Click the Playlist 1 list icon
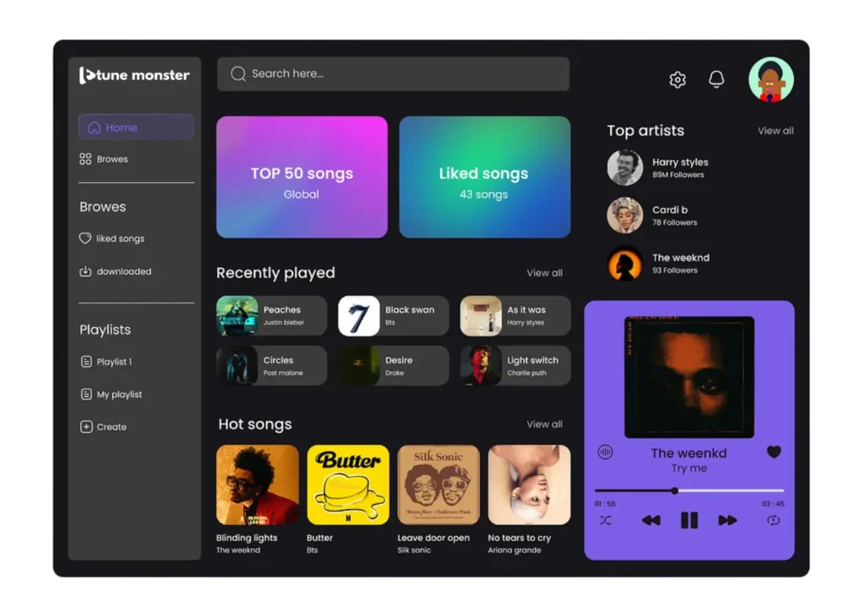The width and height of the screenshot is (863, 616). coord(87,362)
